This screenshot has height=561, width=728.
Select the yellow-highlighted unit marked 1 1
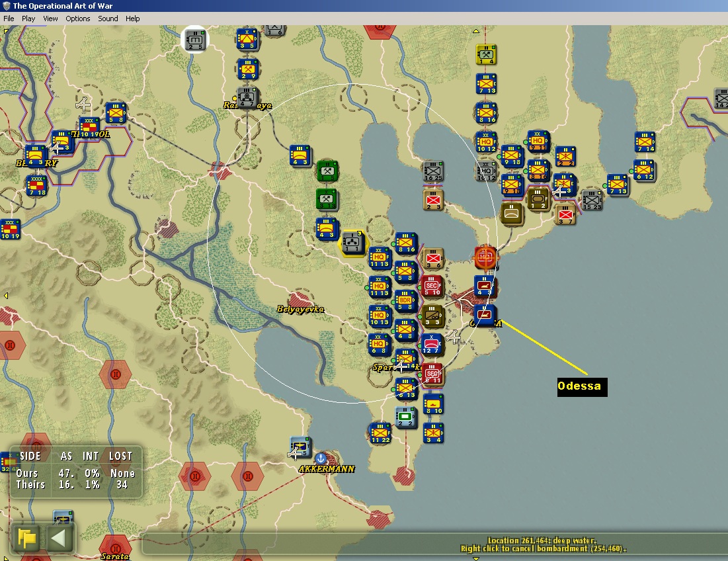pos(352,242)
